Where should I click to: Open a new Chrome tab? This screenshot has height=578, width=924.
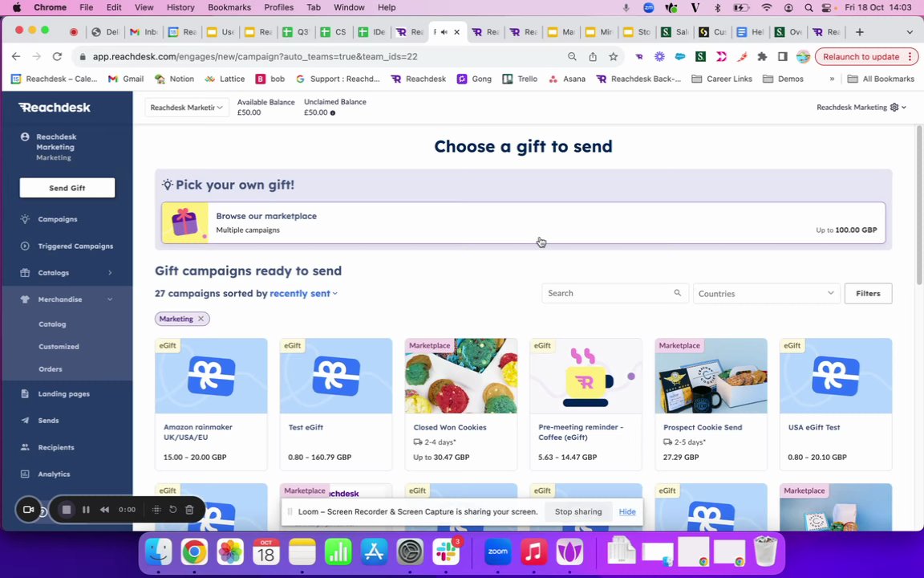tap(860, 32)
